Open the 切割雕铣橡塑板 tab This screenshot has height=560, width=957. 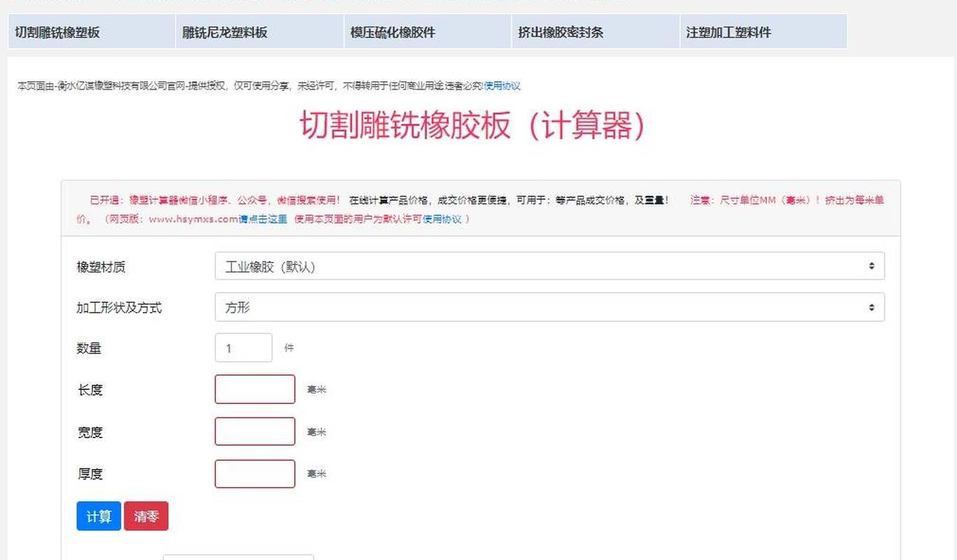click(x=92, y=32)
